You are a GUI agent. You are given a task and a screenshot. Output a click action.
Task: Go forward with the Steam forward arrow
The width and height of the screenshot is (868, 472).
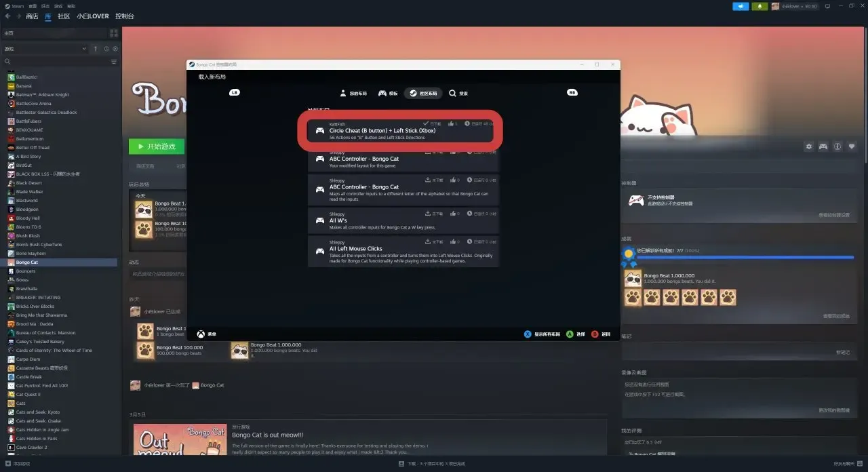pos(18,16)
